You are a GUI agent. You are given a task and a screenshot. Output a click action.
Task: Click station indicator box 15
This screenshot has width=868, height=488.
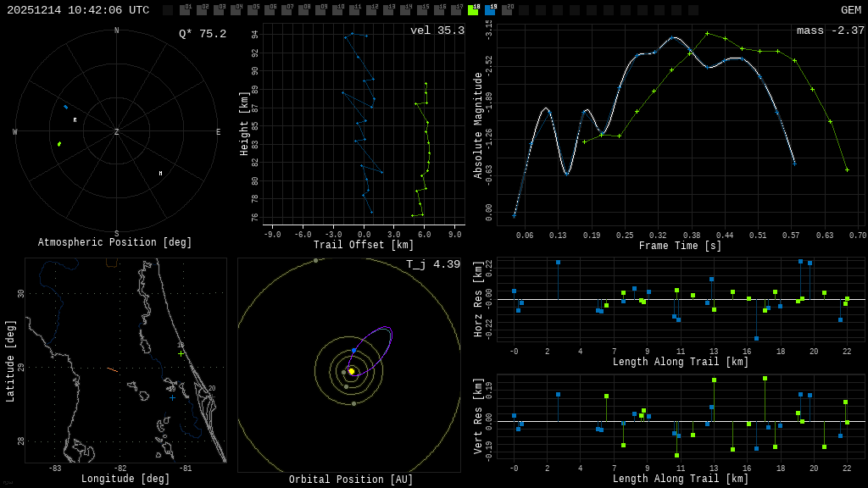point(422,10)
